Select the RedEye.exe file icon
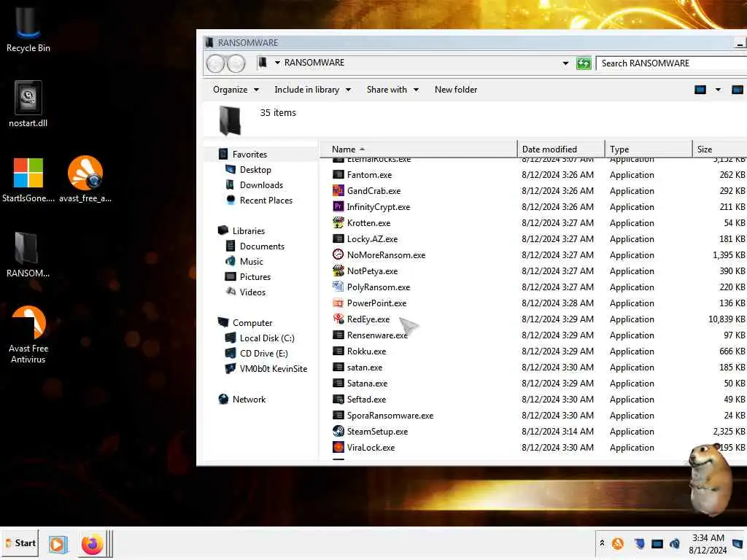This screenshot has height=560, width=747. (x=338, y=319)
